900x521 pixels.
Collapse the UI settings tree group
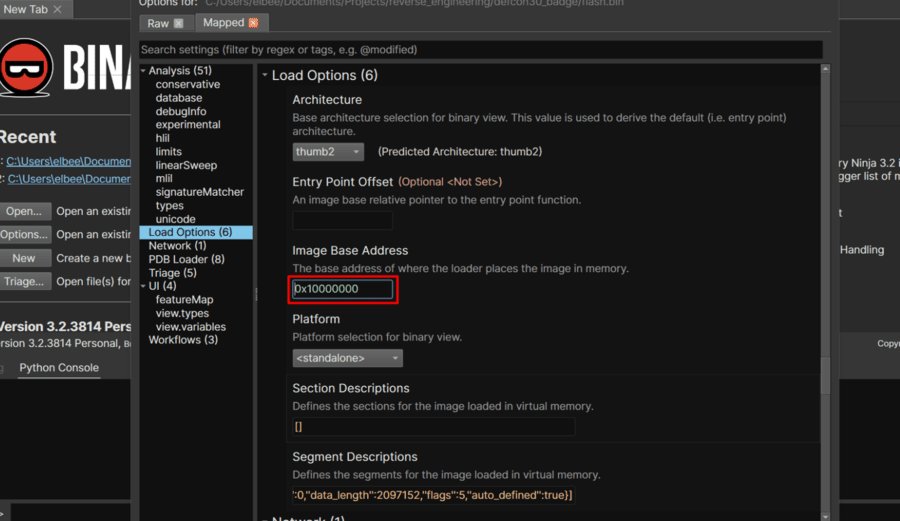pos(143,286)
